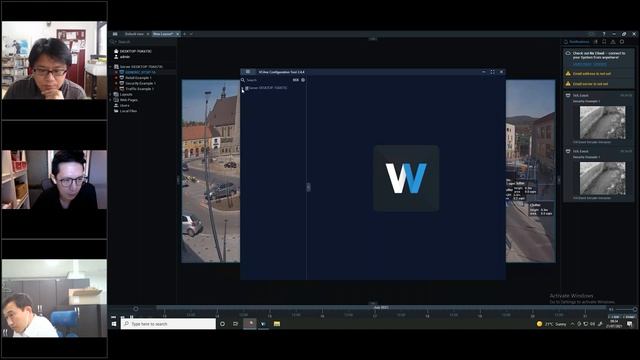This screenshot has height=360, width=640.
Task: Open the Bookmarks tab icon in right panel
Action: pyautogui.click(x=604, y=42)
